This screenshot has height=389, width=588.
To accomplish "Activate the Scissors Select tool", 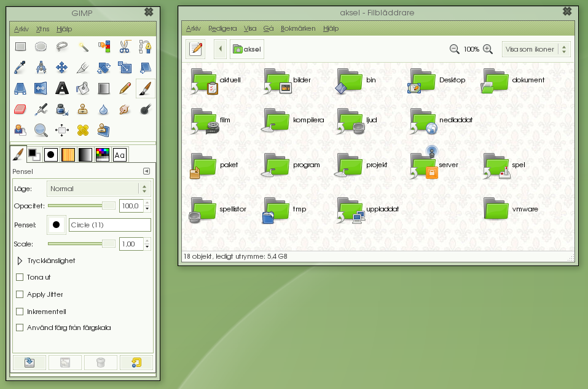I will click(x=125, y=47).
